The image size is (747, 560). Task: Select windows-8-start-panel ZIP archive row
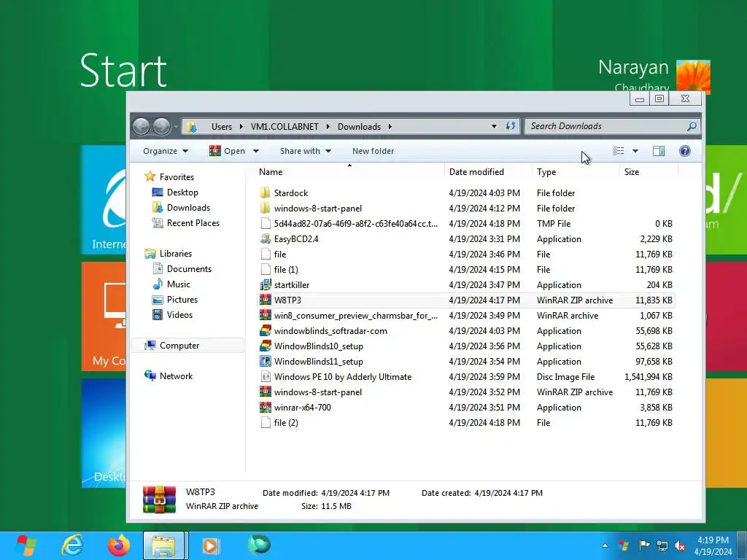coord(466,392)
